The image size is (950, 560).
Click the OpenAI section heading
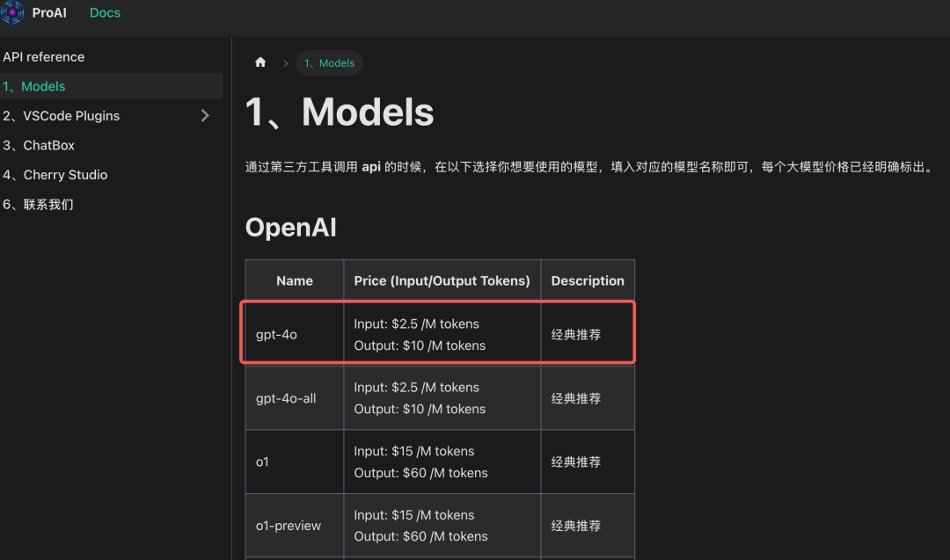pyautogui.click(x=291, y=228)
